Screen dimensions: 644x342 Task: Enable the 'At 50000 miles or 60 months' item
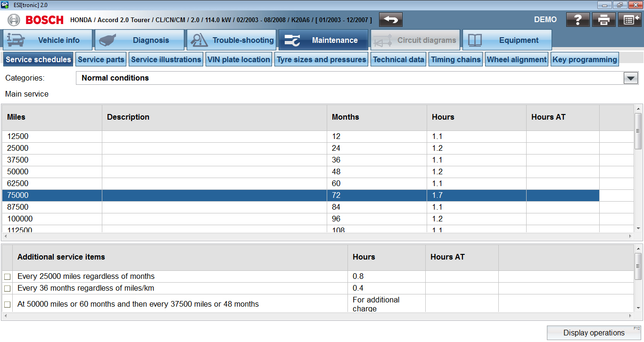click(x=7, y=304)
